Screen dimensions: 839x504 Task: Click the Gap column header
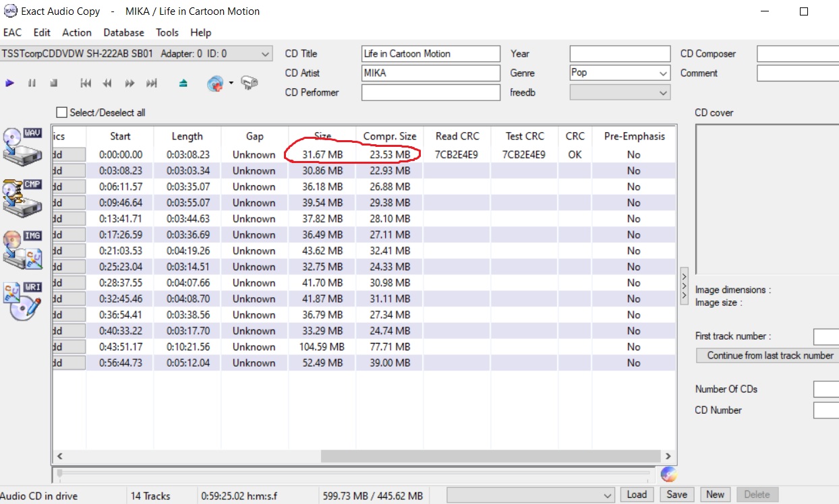pos(254,136)
